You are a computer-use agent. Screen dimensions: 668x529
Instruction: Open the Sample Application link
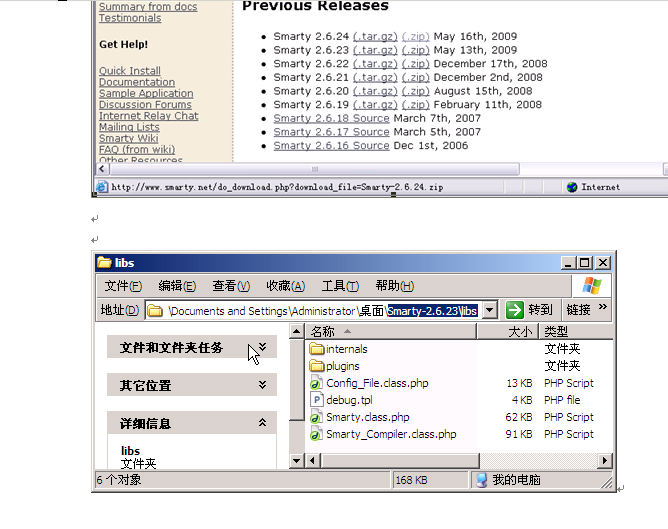[x=146, y=93]
